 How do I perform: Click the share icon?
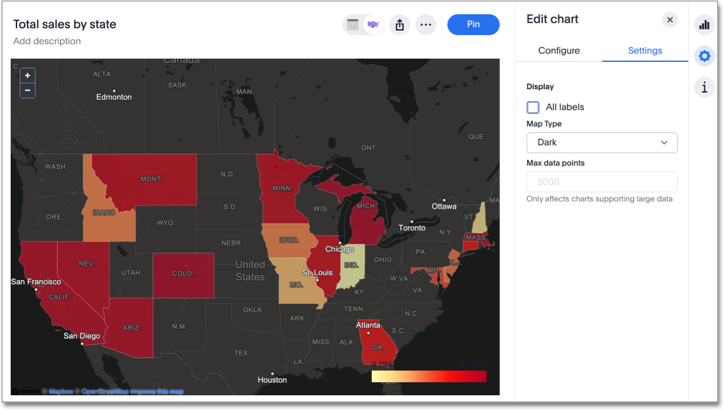coord(400,25)
